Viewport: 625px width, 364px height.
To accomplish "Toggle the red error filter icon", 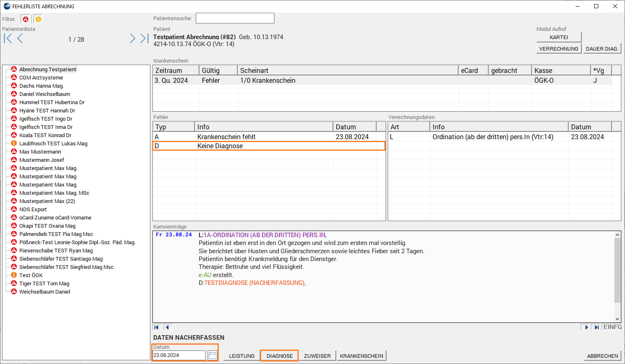I will pyautogui.click(x=26, y=19).
